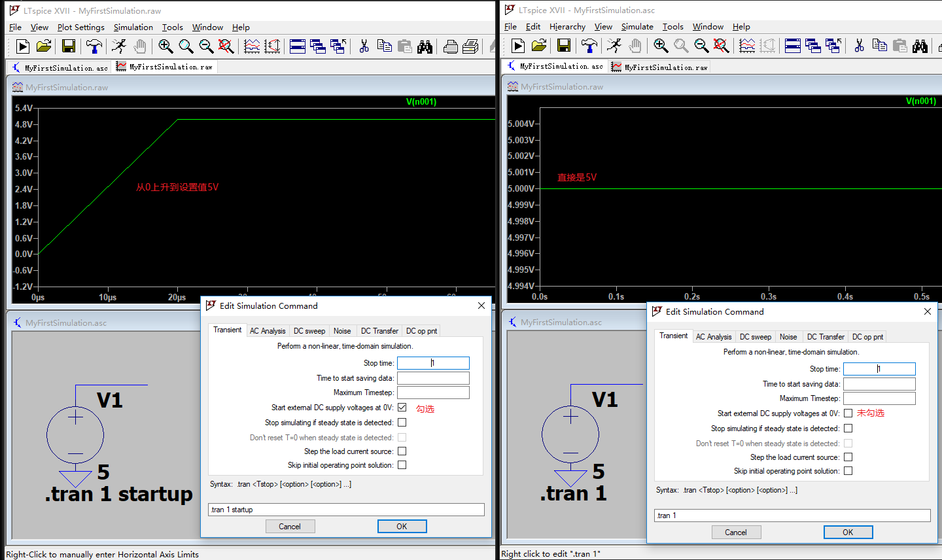This screenshot has height=560, width=942.
Task: Run the simulation with the play icon
Action: click(22, 46)
